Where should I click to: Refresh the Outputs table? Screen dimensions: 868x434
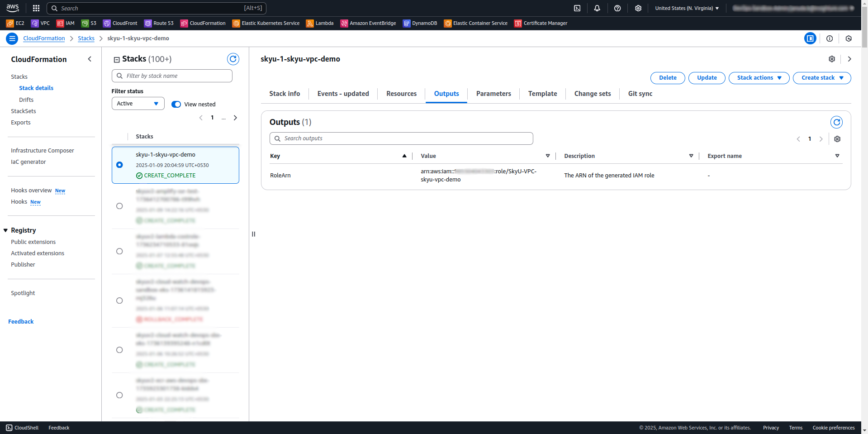tap(836, 122)
